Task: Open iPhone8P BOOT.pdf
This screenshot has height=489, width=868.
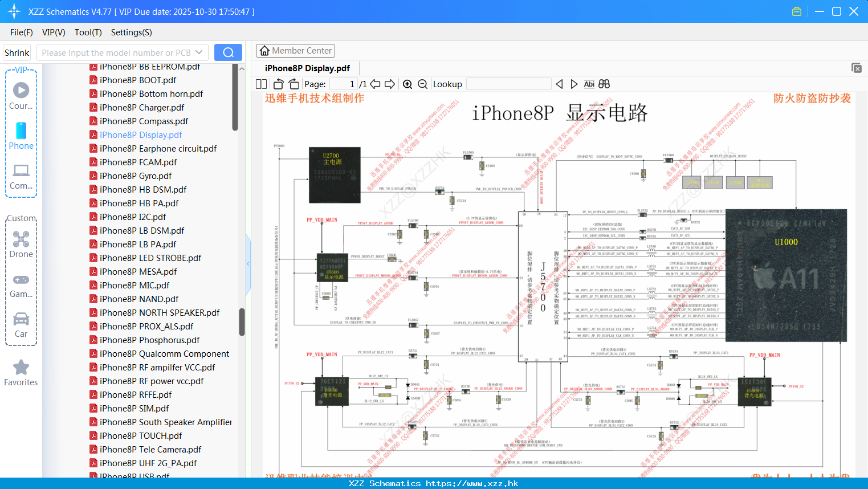Action: (x=138, y=80)
